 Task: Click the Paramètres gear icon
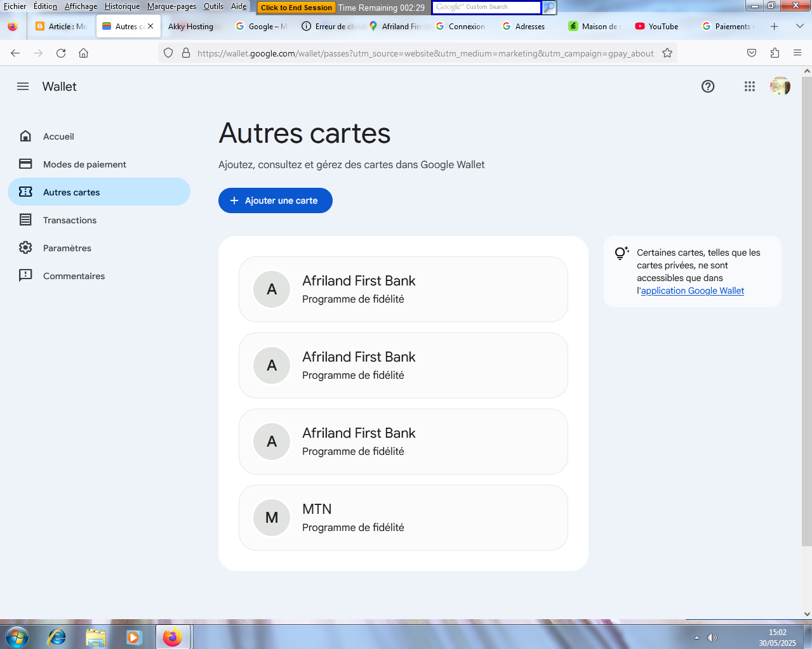[25, 247]
